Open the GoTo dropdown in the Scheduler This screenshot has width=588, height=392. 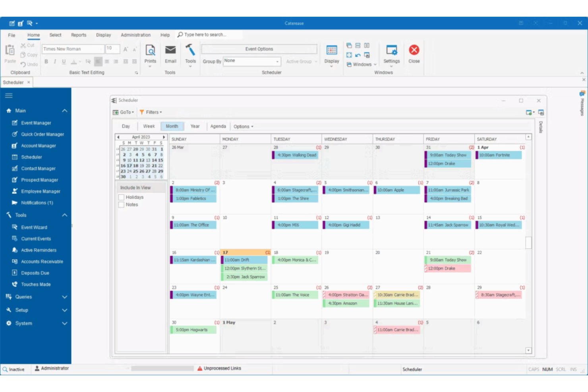(x=124, y=112)
